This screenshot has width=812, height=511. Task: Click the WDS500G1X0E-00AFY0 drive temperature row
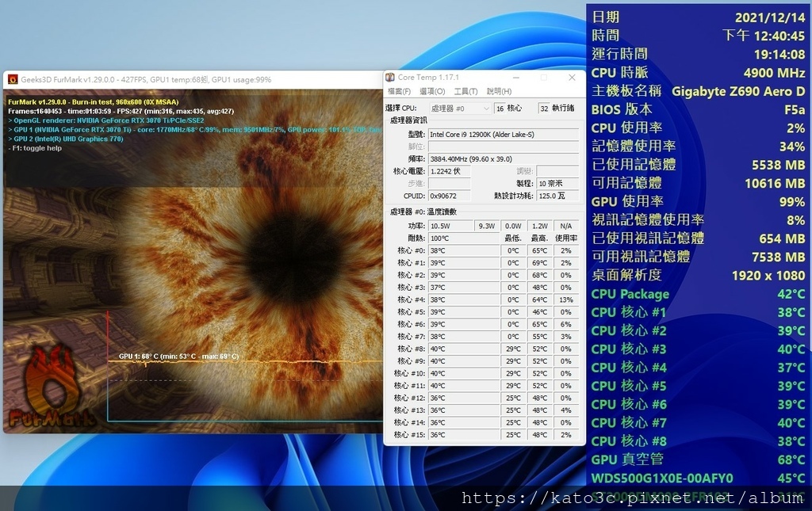tap(698, 479)
